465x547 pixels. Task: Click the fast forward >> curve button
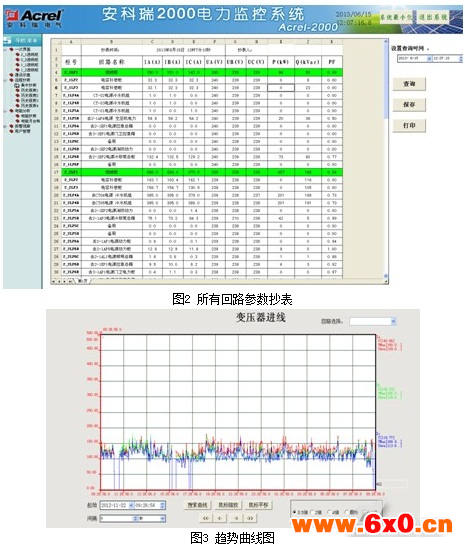click(250, 518)
